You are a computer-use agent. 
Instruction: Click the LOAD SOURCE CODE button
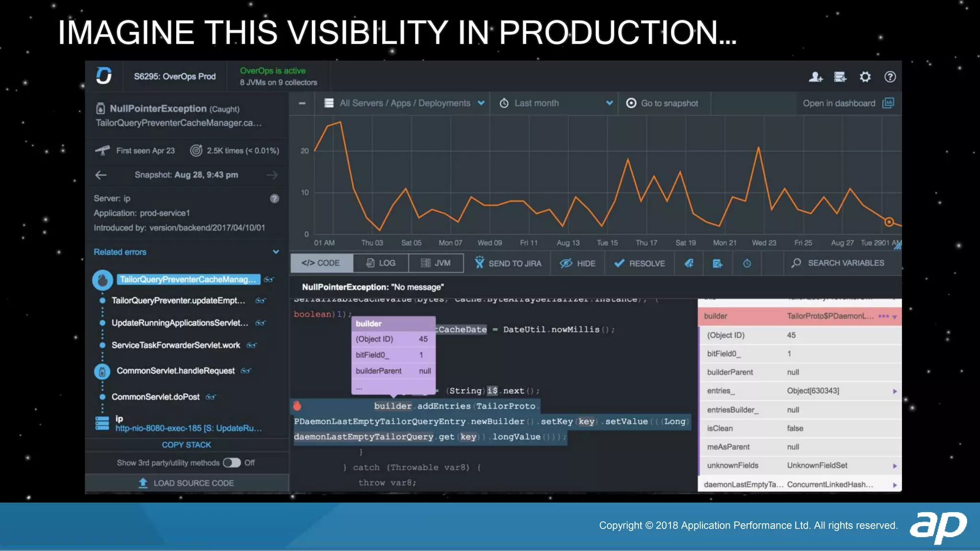pos(187,483)
